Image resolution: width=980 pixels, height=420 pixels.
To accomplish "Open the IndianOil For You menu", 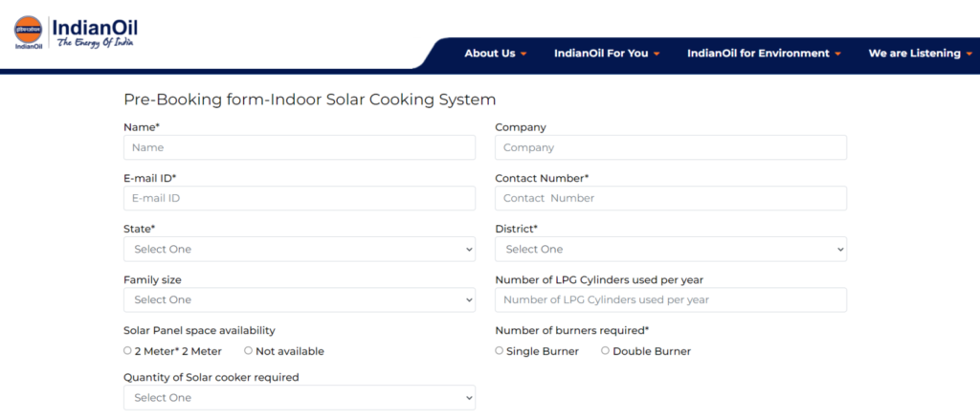I will point(600,54).
